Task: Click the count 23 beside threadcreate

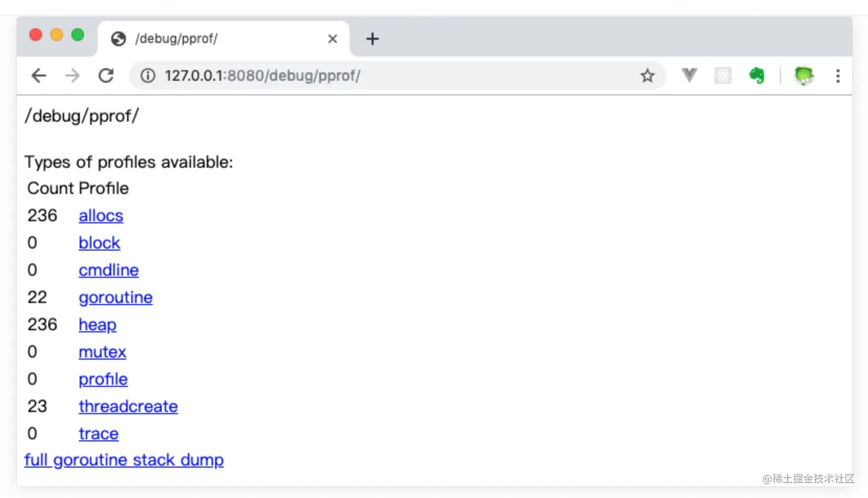Action: [37, 406]
